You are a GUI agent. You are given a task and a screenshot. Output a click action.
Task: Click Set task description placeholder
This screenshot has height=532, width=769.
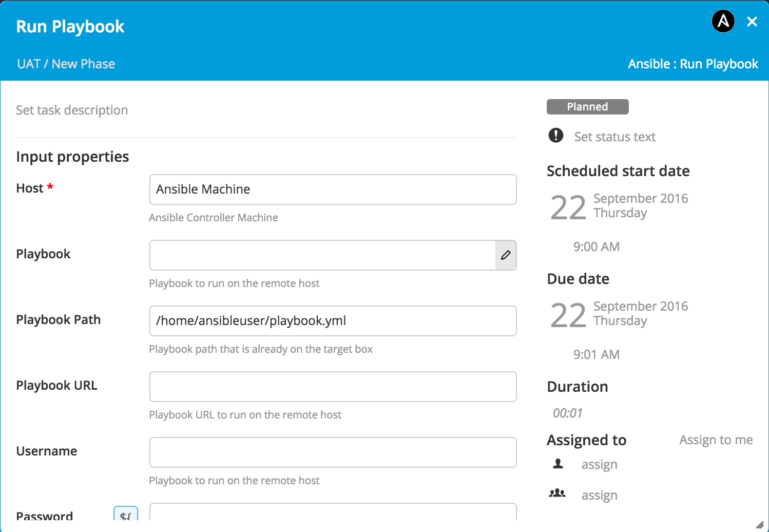[72, 110]
